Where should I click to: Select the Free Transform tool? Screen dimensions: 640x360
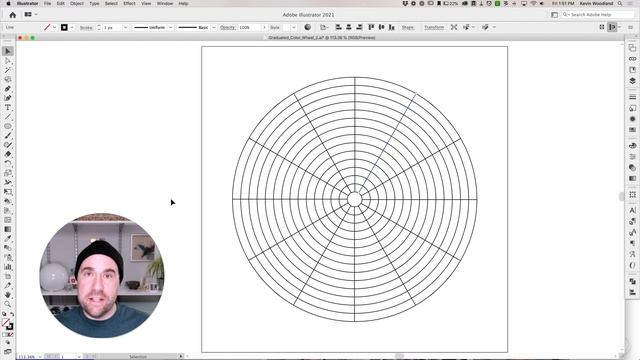[8, 192]
